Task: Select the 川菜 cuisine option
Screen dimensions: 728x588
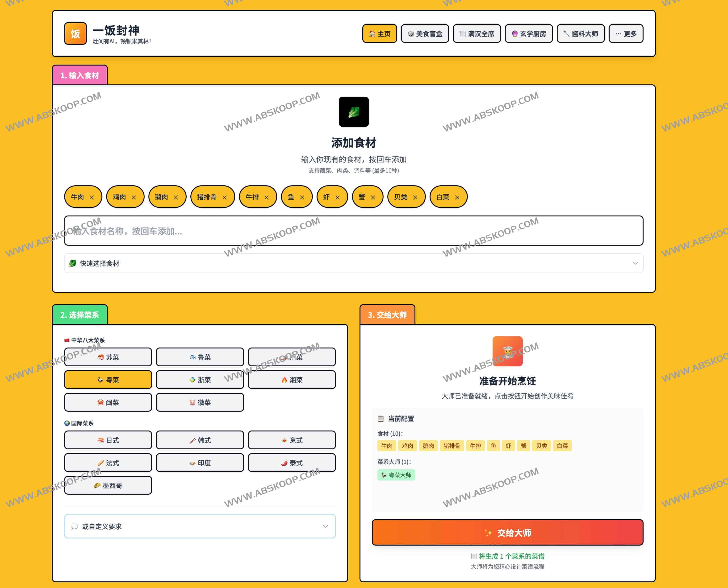Action: (292, 357)
